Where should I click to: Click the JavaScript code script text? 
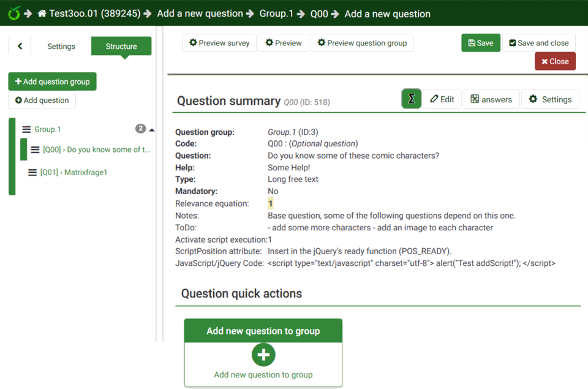click(x=412, y=263)
